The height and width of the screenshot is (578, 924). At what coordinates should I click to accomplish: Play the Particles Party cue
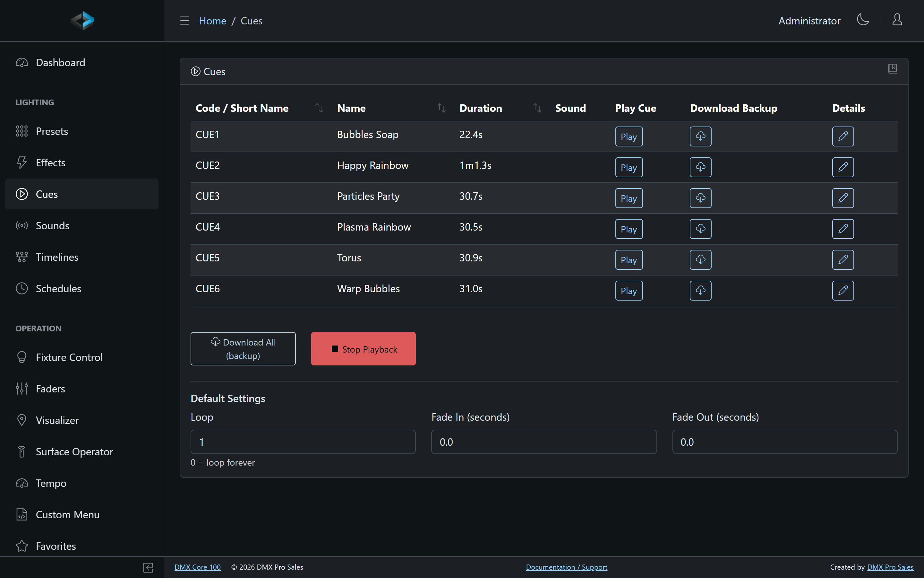pyautogui.click(x=629, y=198)
